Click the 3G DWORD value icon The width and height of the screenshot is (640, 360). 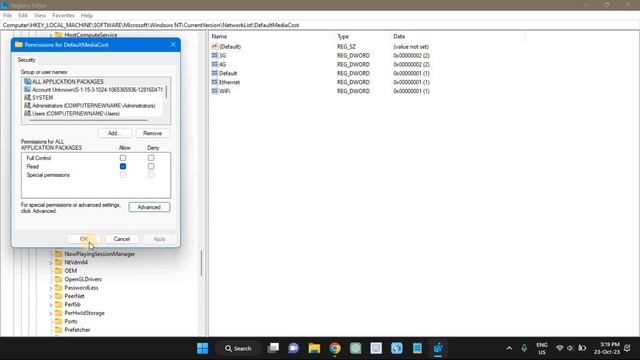(215, 55)
